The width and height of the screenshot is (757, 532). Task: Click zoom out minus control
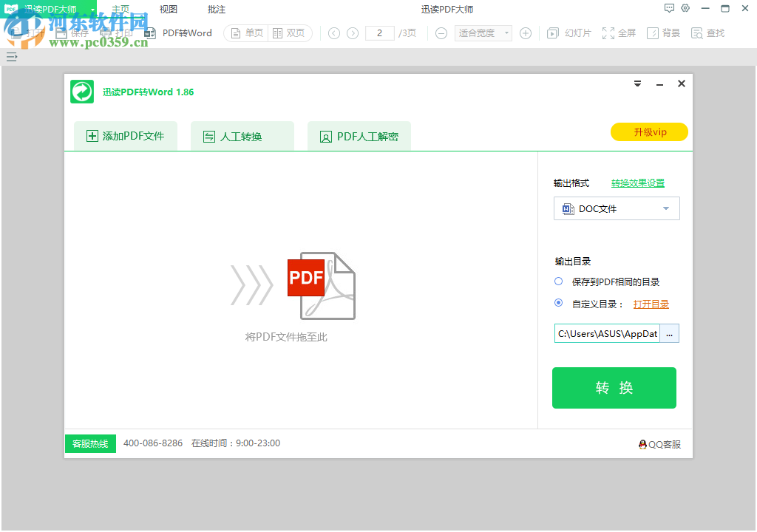point(441,33)
